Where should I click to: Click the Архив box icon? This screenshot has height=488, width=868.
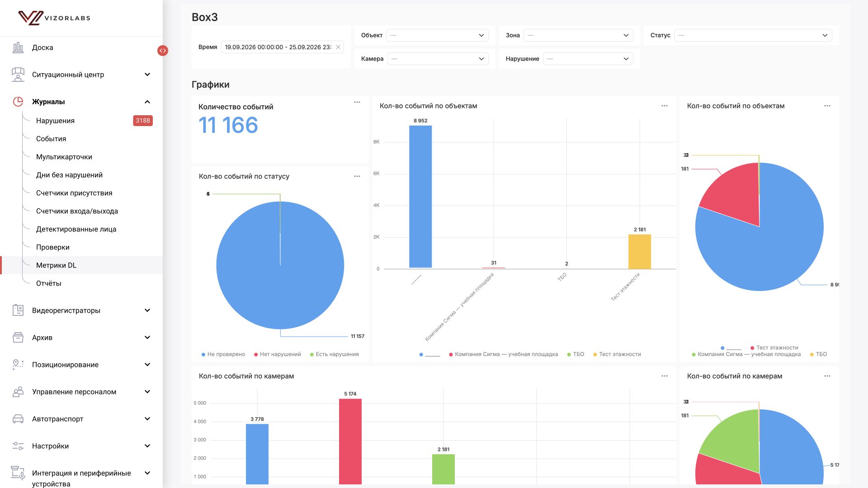(x=18, y=338)
